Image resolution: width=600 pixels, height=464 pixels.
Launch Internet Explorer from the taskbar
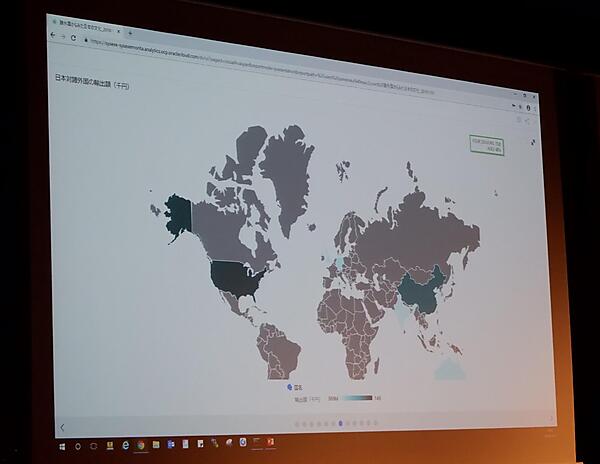tap(125, 445)
